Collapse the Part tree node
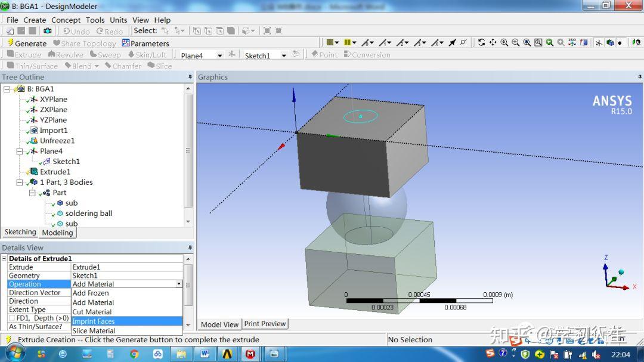The width and height of the screenshot is (644, 362). [x=32, y=192]
